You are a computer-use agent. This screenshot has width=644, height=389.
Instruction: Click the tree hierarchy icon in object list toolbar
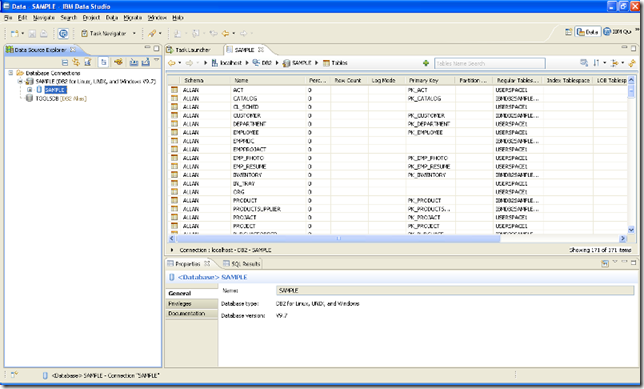[615, 63]
